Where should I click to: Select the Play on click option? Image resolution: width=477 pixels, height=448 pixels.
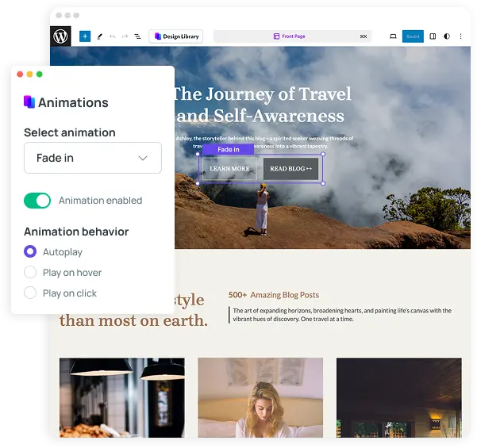[x=30, y=293]
